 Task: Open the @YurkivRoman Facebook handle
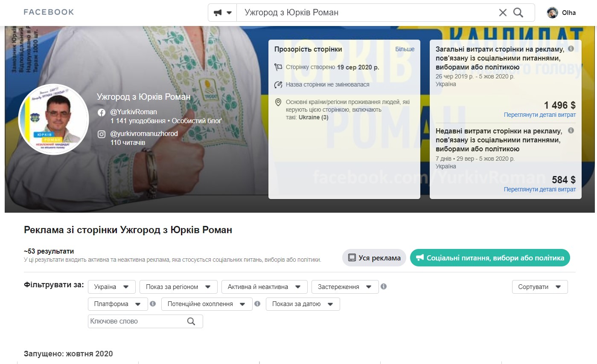pyautogui.click(x=134, y=112)
